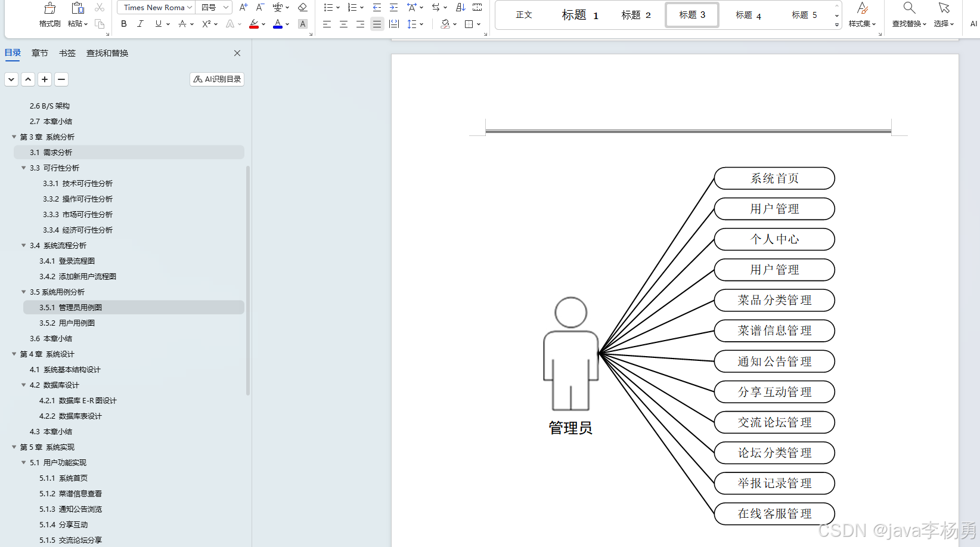Click the borders icon
This screenshot has width=980, height=547.
[x=469, y=24]
